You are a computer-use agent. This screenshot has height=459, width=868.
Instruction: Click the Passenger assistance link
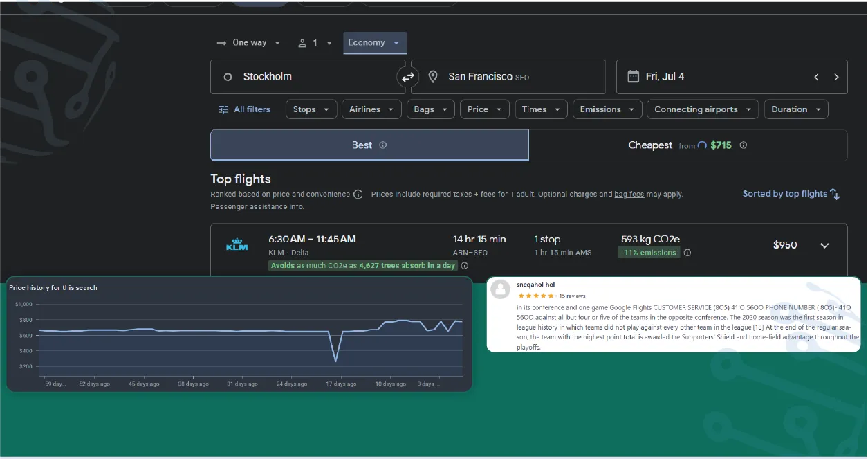pos(248,206)
